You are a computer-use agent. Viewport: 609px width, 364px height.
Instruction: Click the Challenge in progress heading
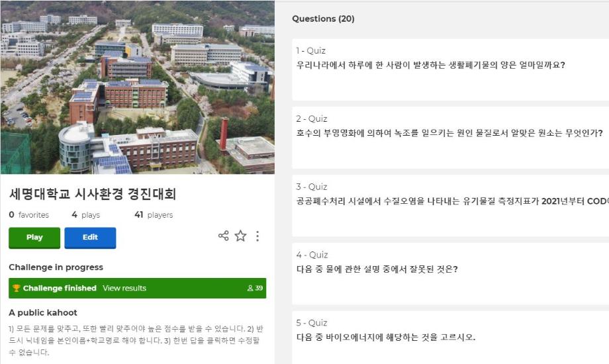pos(56,267)
